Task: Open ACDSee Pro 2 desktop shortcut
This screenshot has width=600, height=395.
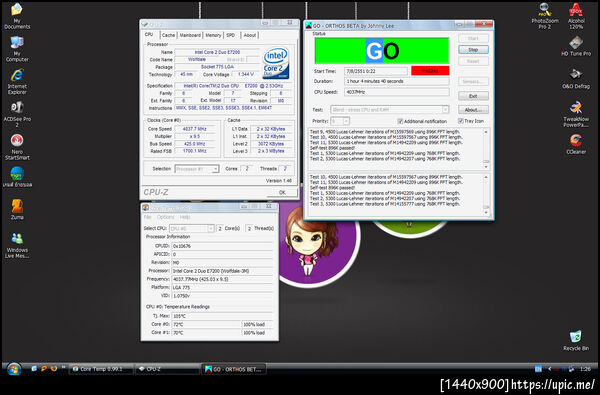Action: tap(17, 114)
